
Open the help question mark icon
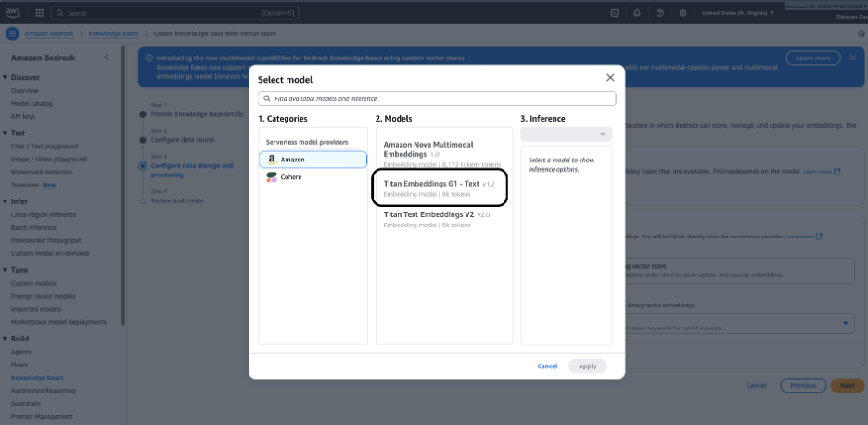660,13
